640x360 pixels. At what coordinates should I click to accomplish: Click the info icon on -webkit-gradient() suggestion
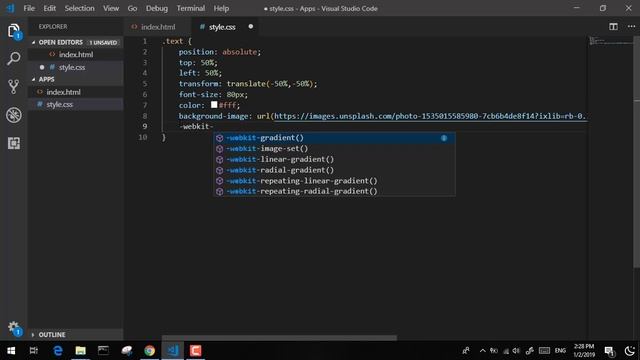click(x=444, y=138)
